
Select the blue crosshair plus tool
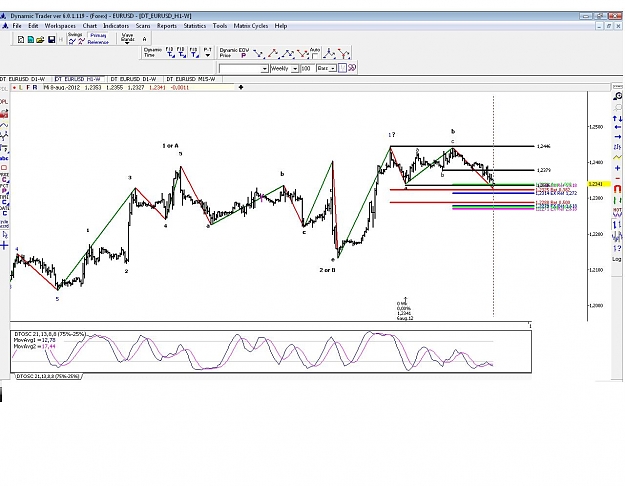coord(4,245)
